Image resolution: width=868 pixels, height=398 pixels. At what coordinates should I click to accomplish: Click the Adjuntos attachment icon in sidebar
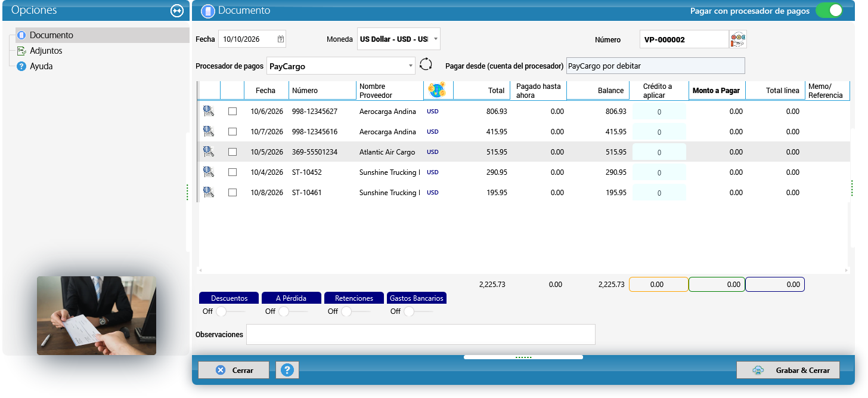tap(21, 51)
